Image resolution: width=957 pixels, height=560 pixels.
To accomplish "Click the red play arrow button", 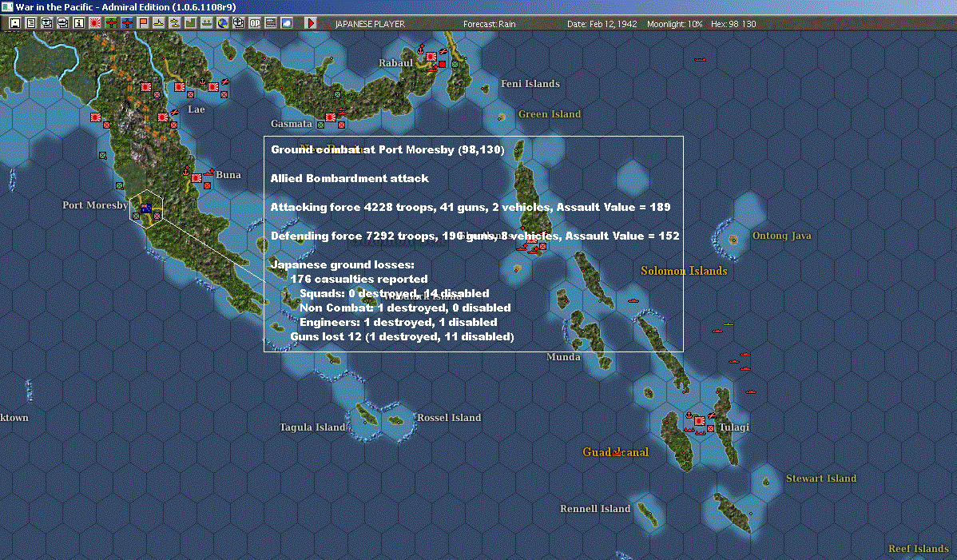I will coord(311,23).
